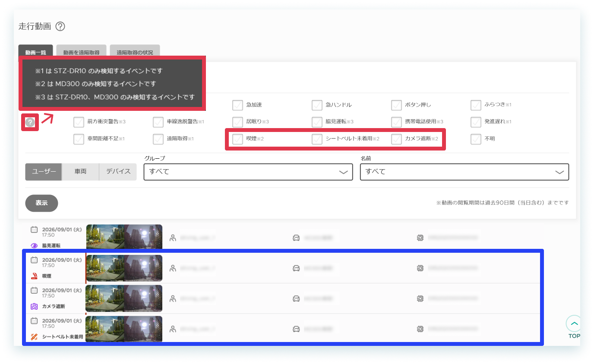Image resolution: width=594 pixels, height=364 pixels.
Task: Enable the 喫煙 event filter checkbox
Action: click(237, 139)
